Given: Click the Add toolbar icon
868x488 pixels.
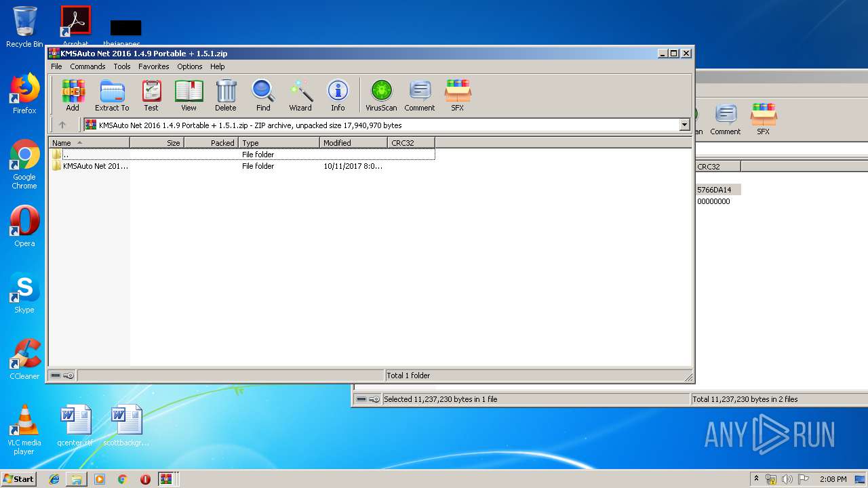Looking at the screenshot, I should (x=73, y=95).
